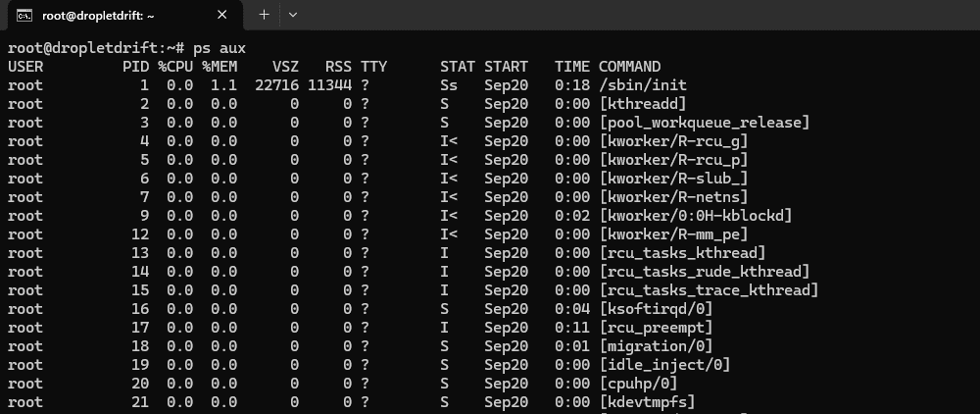Click the [kworker/0:0H-kblockd] process line
The image size is (980, 414).
click(x=696, y=216)
